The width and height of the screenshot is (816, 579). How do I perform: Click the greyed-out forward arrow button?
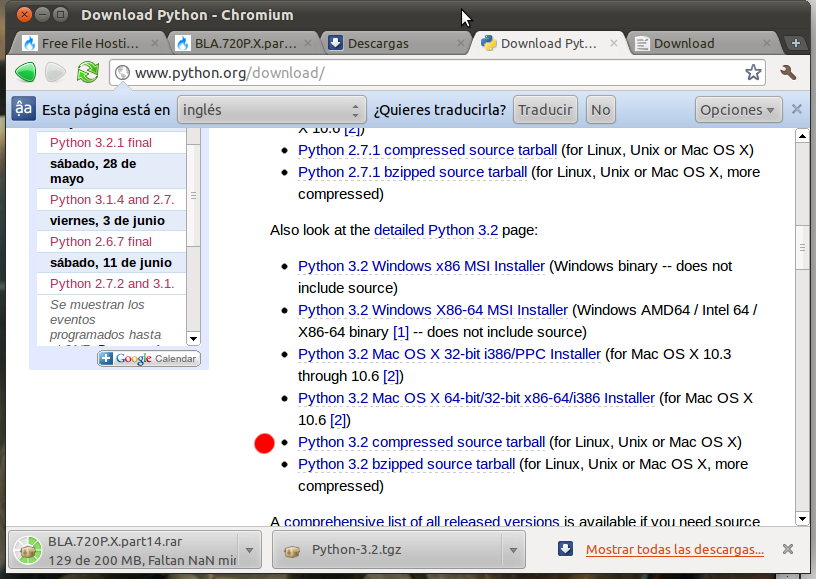tap(56, 72)
